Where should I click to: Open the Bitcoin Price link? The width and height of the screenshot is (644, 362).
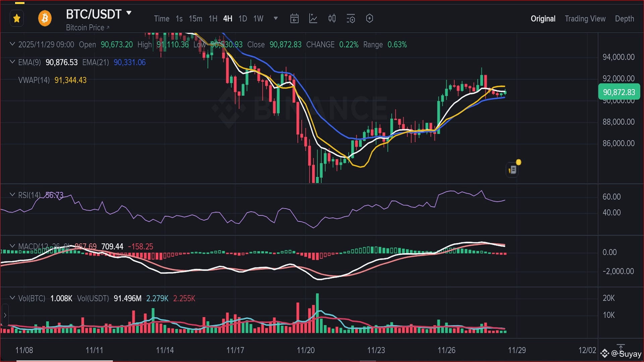point(87,28)
